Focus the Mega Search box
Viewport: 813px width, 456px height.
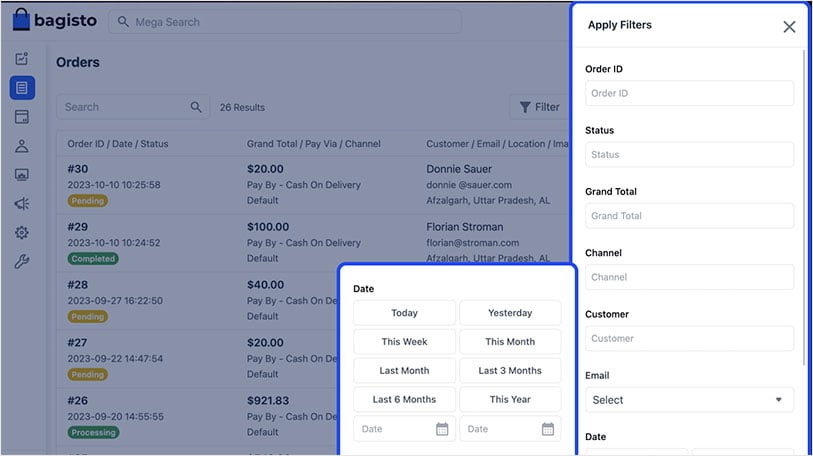coord(285,22)
